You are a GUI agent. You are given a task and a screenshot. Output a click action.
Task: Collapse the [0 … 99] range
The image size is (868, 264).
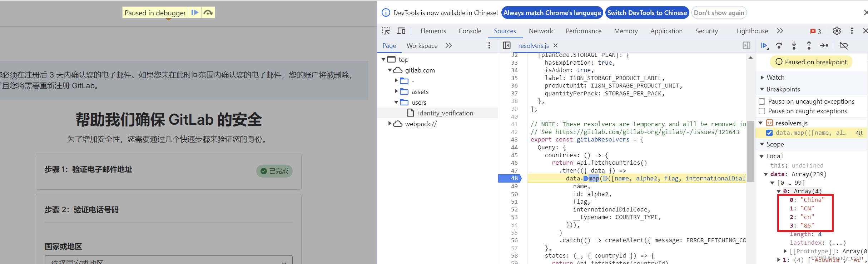click(772, 183)
